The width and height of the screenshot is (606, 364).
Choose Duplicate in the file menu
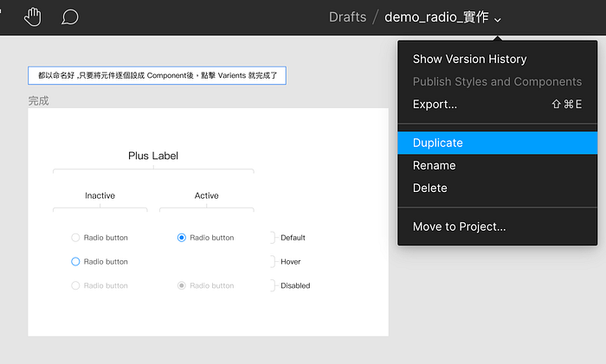click(x=498, y=143)
